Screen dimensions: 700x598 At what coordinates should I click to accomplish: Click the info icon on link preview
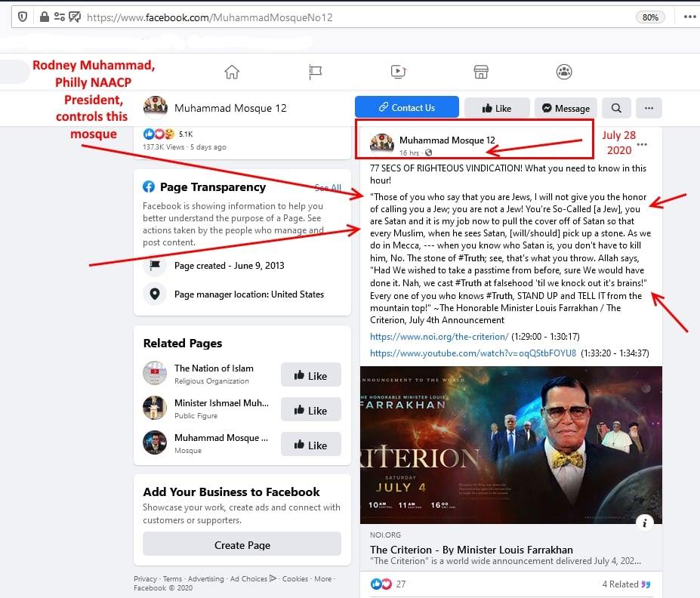click(645, 523)
